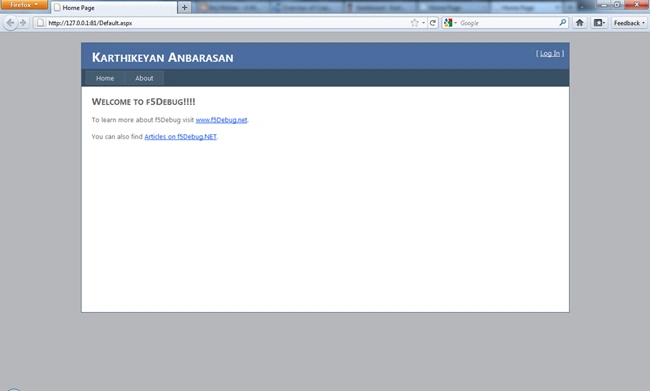Open the About menu item
Viewport: 650px width, 391px height.
[x=144, y=78]
